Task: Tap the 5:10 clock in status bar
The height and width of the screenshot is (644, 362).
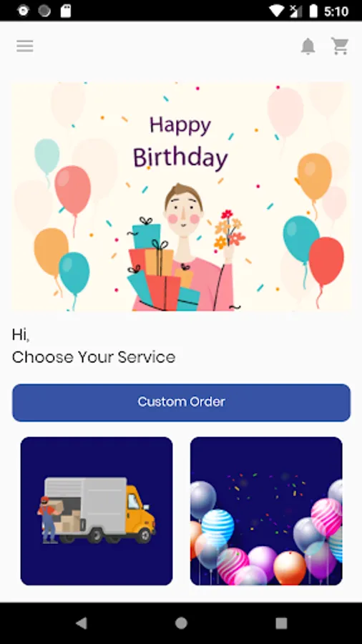Action: (336, 11)
